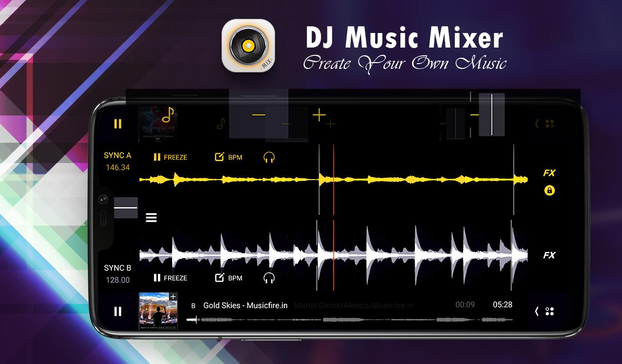Click the orange playhead line on deck A
This screenshot has width=622, height=364.
(334, 180)
